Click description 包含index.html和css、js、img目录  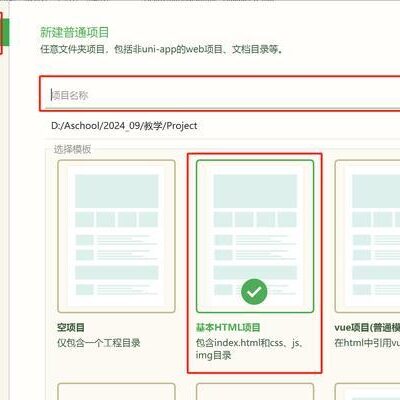tap(249, 349)
